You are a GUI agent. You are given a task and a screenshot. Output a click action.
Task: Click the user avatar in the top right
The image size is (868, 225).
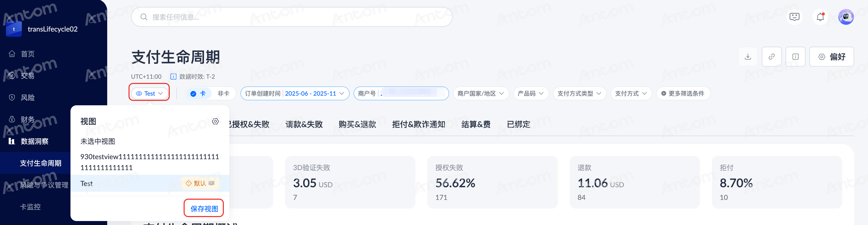click(x=846, y=17)
